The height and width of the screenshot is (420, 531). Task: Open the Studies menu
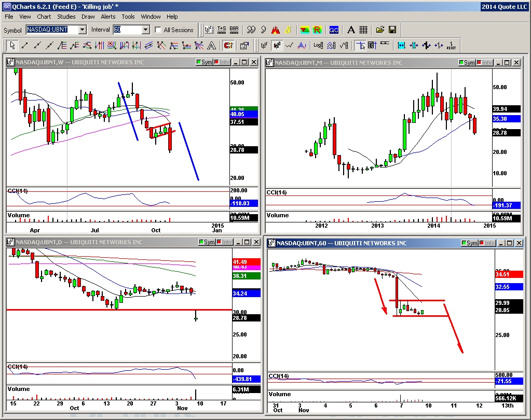pyautogui.click(x=66, y=17)
